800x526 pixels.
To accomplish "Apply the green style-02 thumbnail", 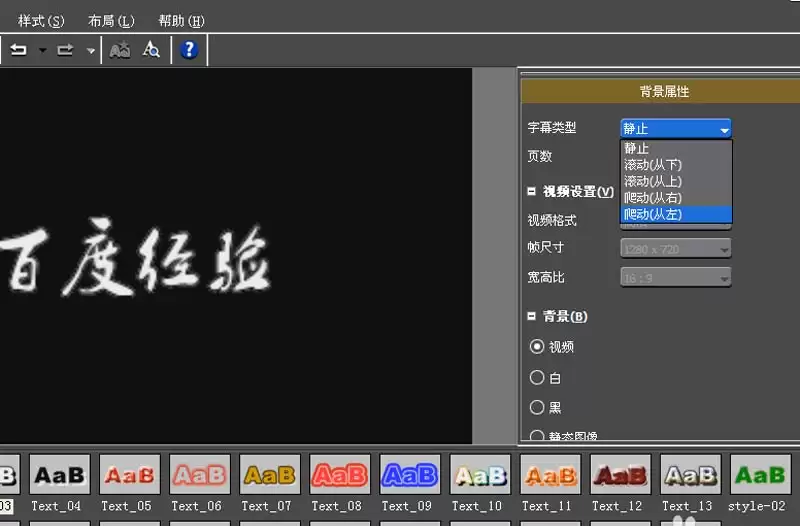I will [x=760, y=475].
